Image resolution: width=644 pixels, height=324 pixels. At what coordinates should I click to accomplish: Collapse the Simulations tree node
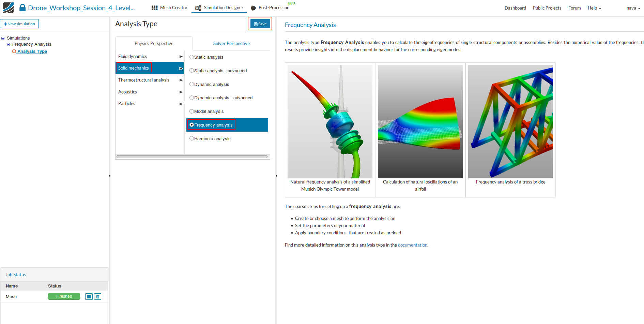point(3,38)
